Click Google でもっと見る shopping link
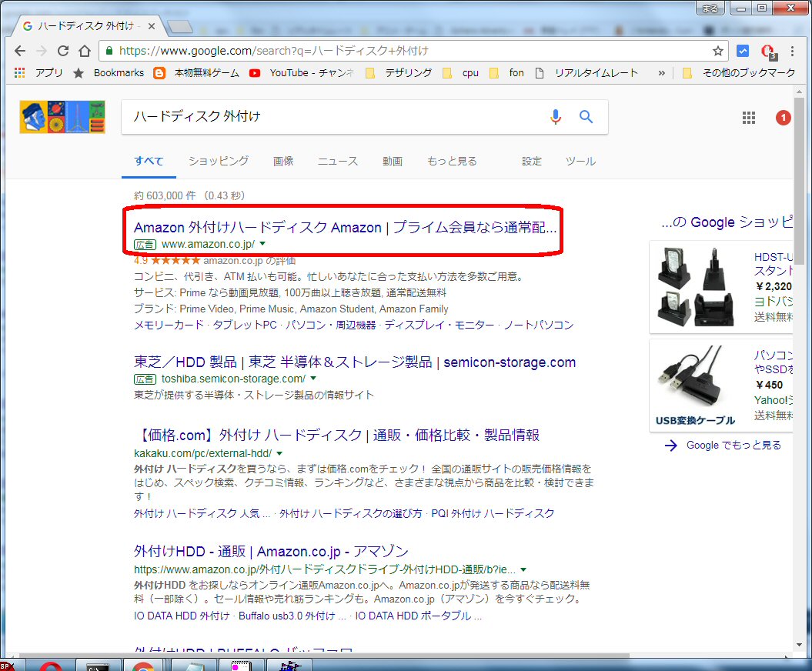The width and height of the screenshot is (812, 671). pos(723,446)
